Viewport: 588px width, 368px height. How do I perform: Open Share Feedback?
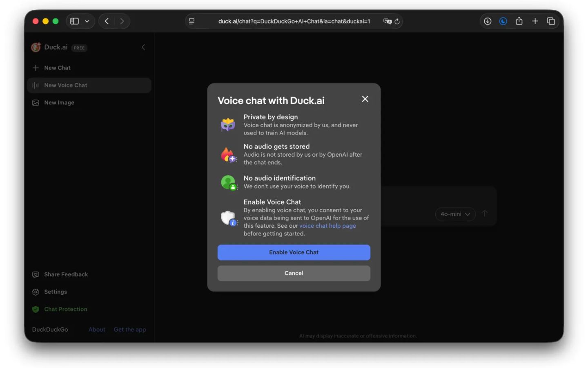[x=60, y=274]
